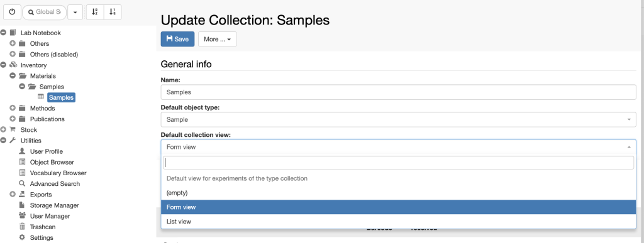
Task: Open the Advanced Search magnifier entry
Action: pyautogui.click(x=49, y=183)
